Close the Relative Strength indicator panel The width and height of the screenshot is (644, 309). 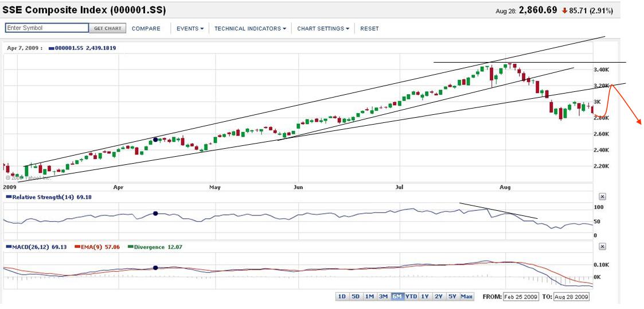602,196
